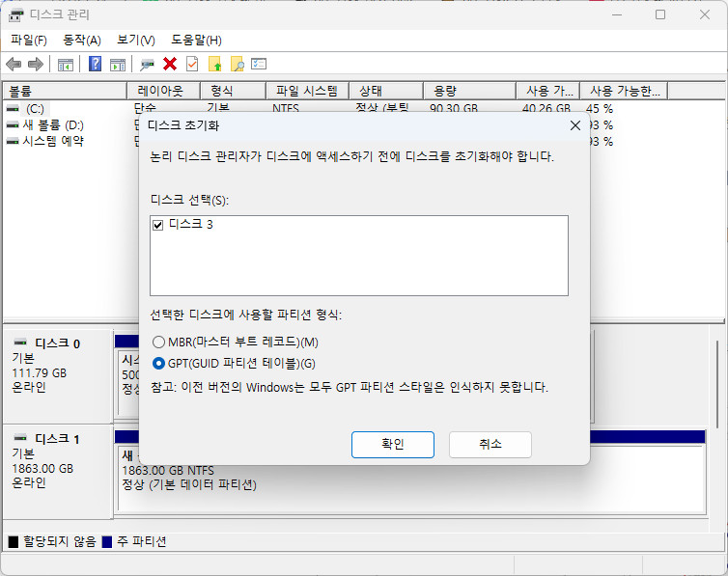Viewport: 728px width, 576px height.
Task: Click the 디스크 0 disk icon
Action: pos(20,343)
